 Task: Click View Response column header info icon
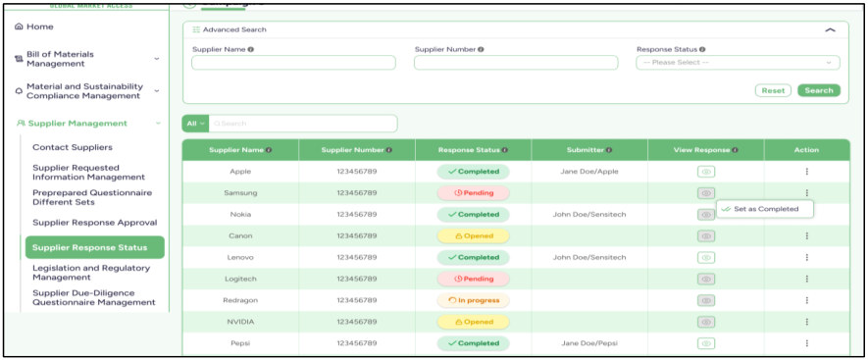click(735, 150)
